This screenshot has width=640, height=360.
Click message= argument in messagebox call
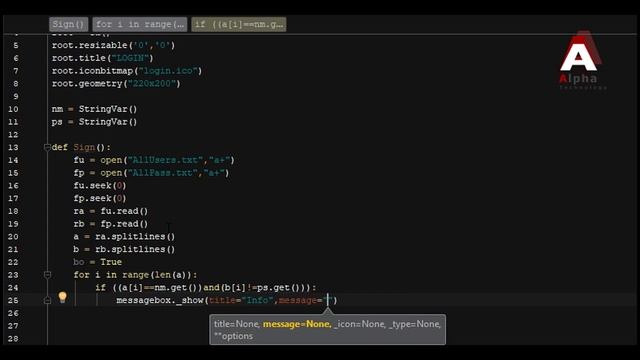click(304, 300)
